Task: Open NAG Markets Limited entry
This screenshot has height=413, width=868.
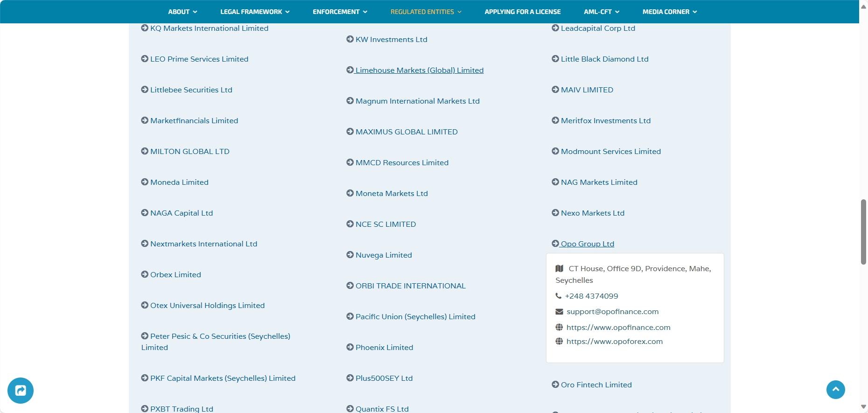Action: (x=599, y=182)
